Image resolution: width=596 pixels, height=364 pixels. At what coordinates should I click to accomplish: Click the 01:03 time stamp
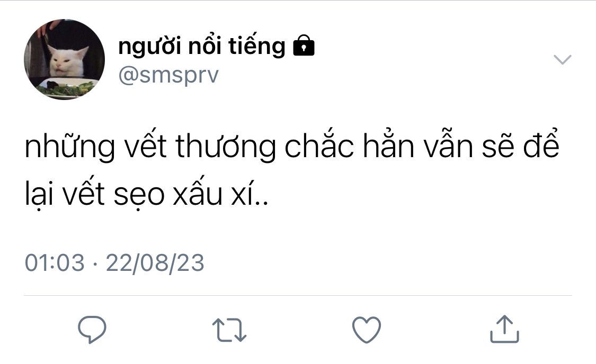55,262
